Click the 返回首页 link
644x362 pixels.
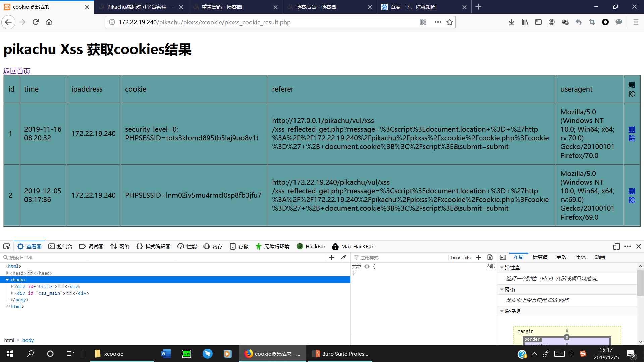[17, 71]
